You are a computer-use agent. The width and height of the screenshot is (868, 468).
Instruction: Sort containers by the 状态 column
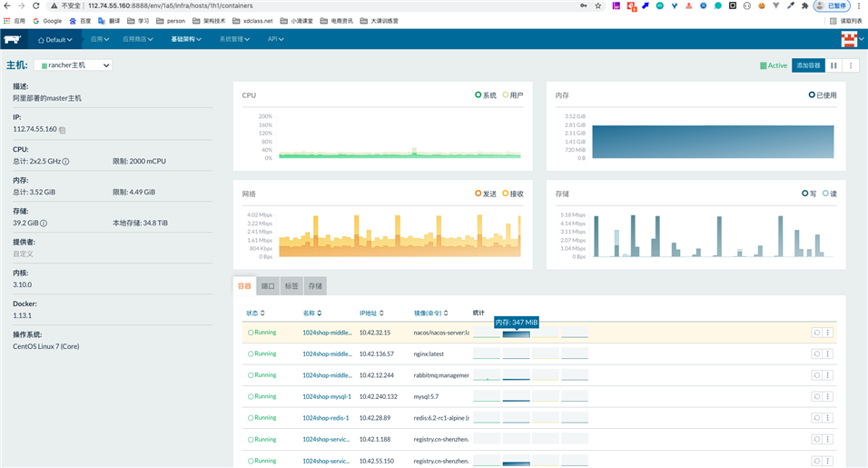[255, 314]
